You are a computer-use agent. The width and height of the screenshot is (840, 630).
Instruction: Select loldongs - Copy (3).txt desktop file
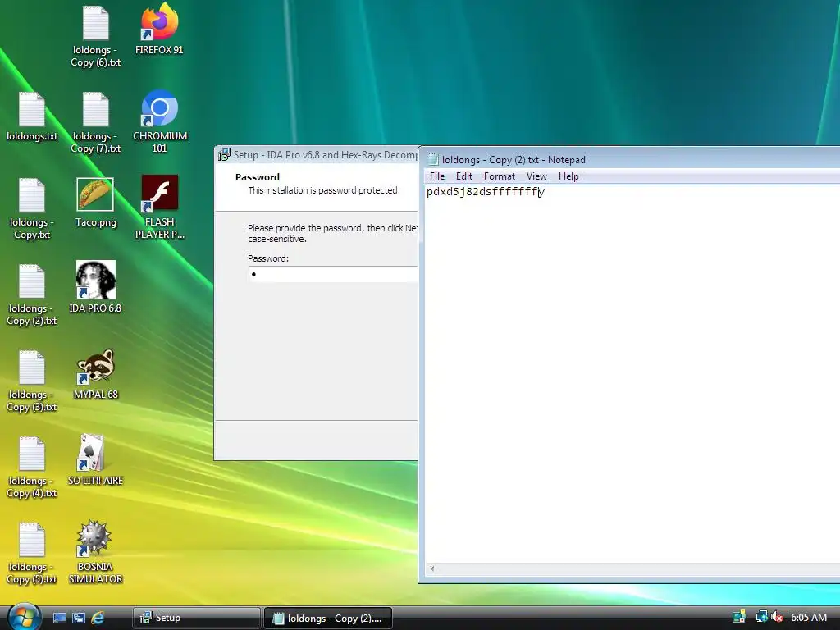(x=32, y=381)
